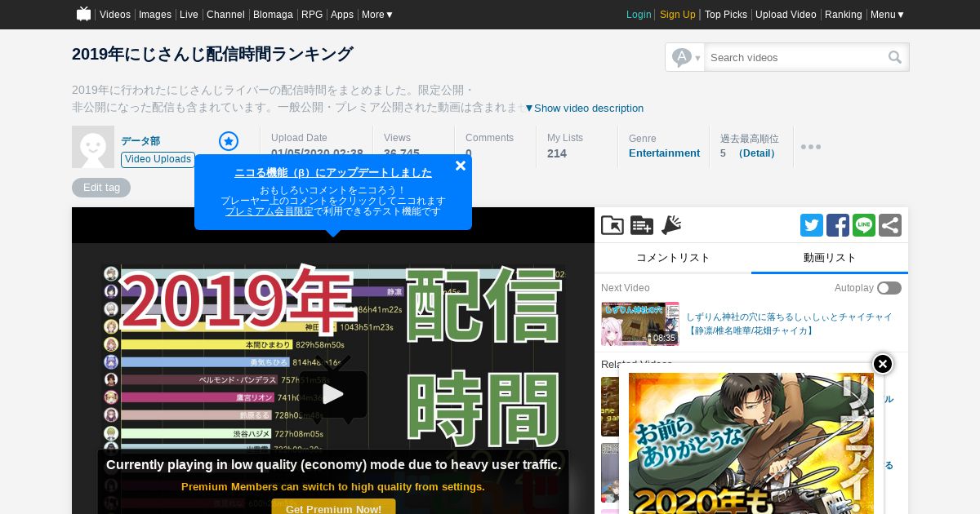The height and width of the screenshot is (514, 980).
Task: Play the video with center play button
Action: [x=333, y=394]
